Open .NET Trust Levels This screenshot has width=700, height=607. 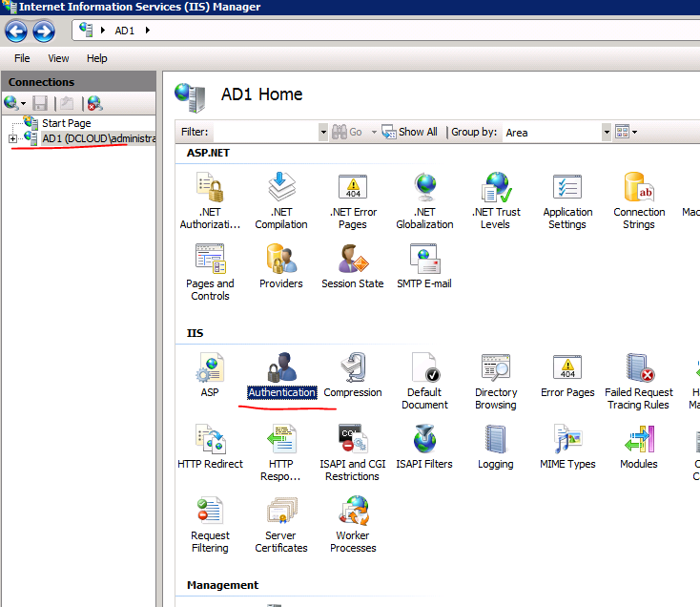pos(496,200)
